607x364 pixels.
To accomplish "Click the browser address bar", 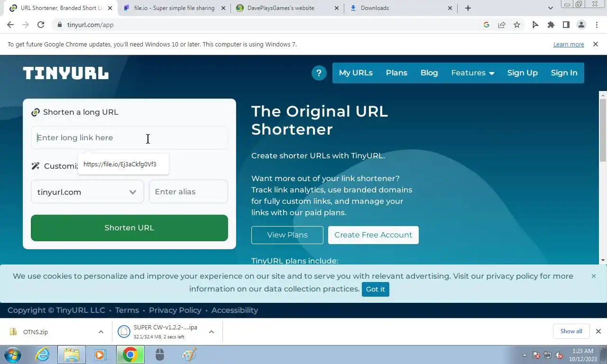I will (x=266, y=25).
